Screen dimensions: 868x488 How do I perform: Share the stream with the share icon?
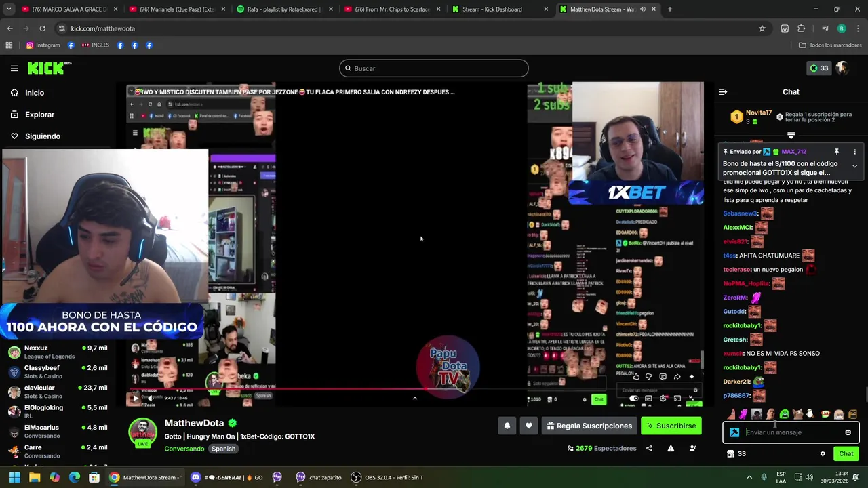(649, 448)
